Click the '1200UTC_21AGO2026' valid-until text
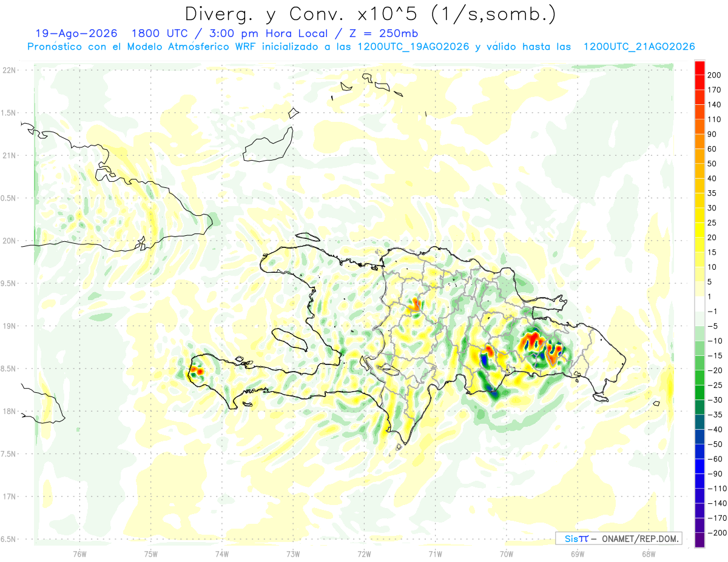Image resolution: width=728 pixels, height=562 pixels. tap(639, 47)
